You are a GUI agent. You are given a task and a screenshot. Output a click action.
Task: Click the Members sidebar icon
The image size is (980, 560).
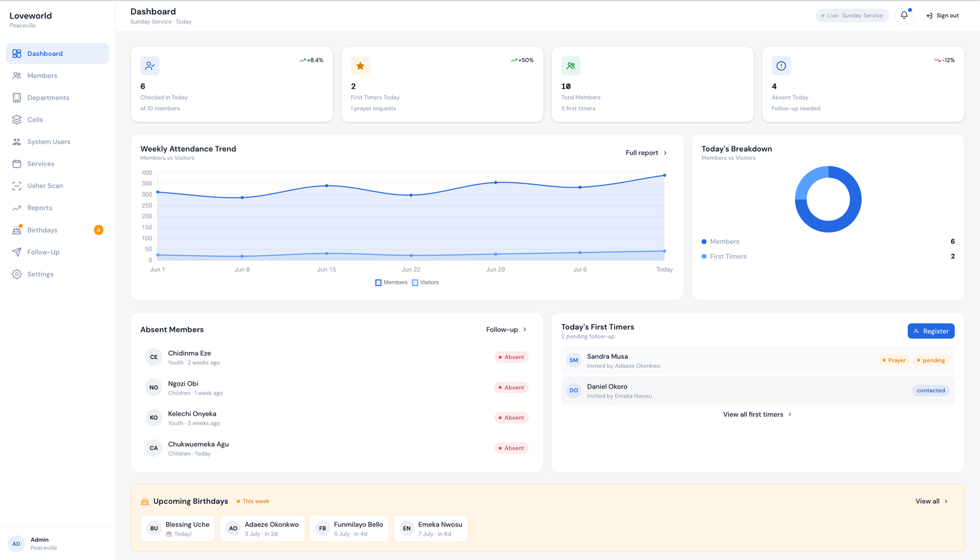click(x=17, y=76)
